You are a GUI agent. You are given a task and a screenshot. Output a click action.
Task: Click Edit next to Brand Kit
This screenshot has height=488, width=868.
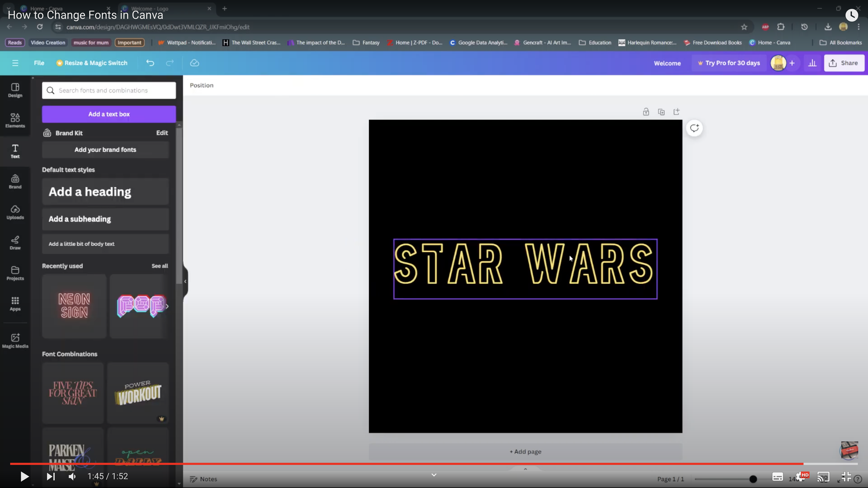(x=162, y=133)
